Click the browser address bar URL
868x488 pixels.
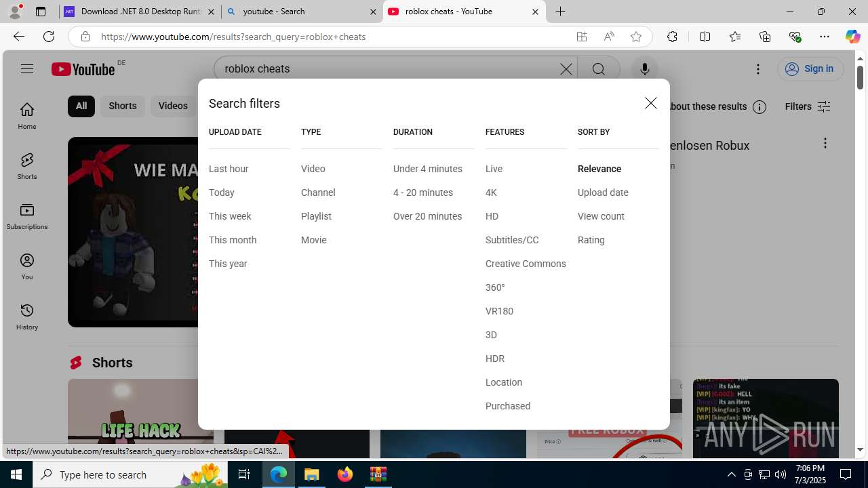(233, 37)
